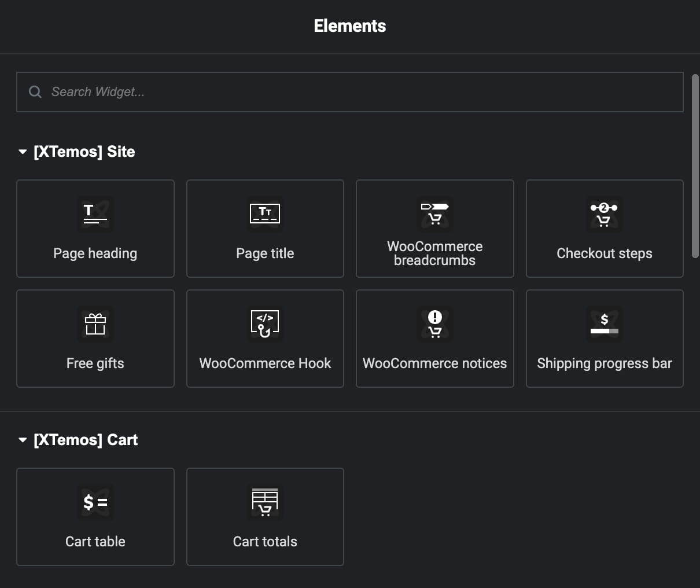
Task: Click the WooCommerce Hook label
Action: pos(265,363)
